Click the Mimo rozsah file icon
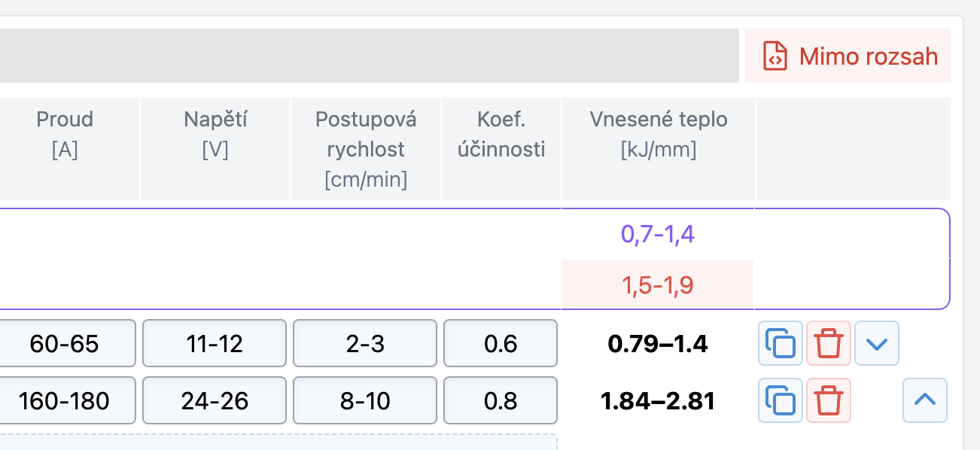 775,56
